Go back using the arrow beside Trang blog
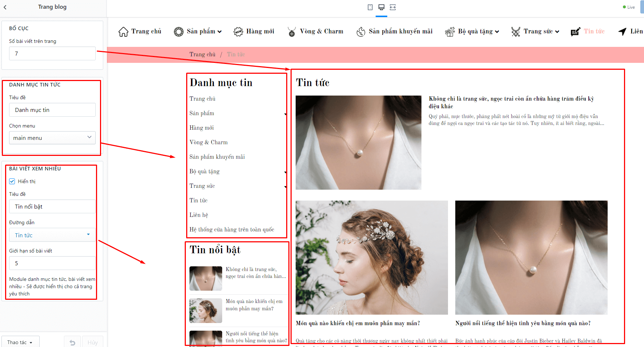Screen dimensions: 644x347 pos(5,7)
